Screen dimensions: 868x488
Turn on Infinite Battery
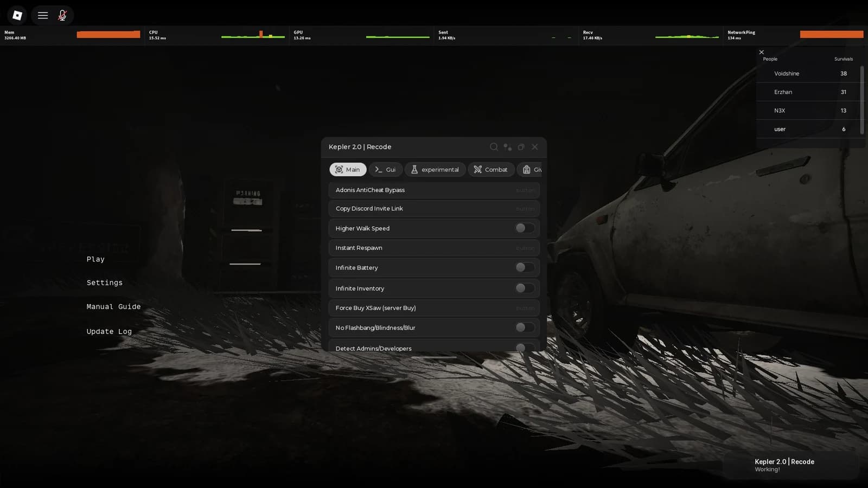pyautogui.click(x=525, y=267)
